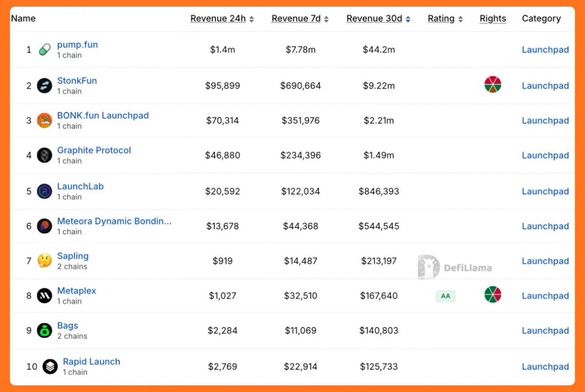
Task: Open the Meteora Dynamic Bonding link
Action: [x=115, y=221]
